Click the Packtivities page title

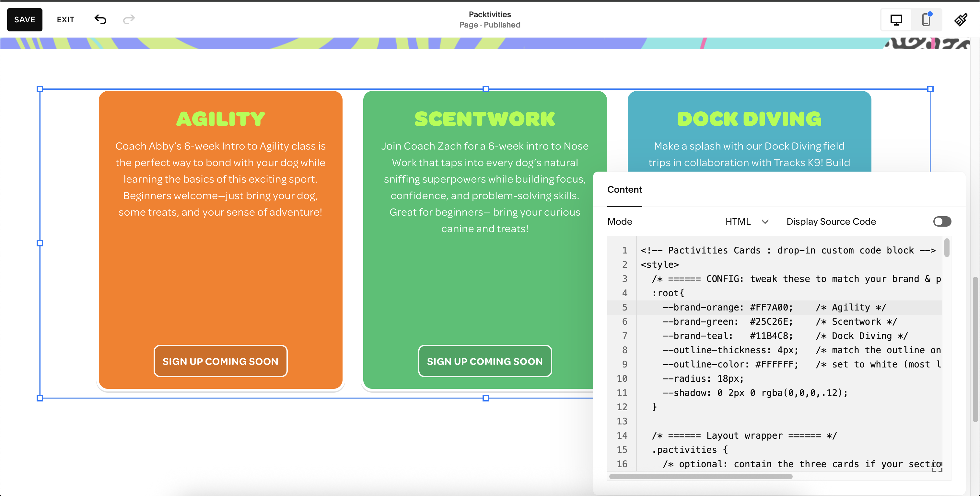coord(490,15)
